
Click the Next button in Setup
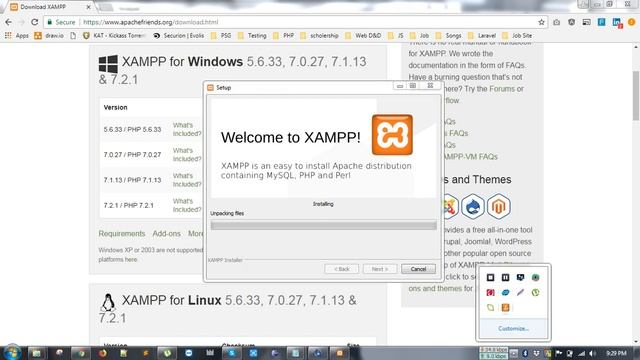pyautogui.click(x=380, y=269)
